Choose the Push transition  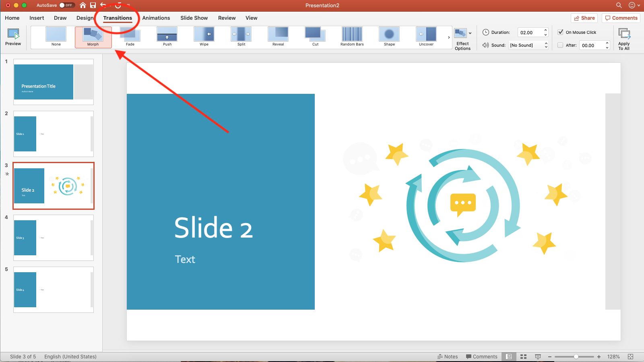[167, 37]
